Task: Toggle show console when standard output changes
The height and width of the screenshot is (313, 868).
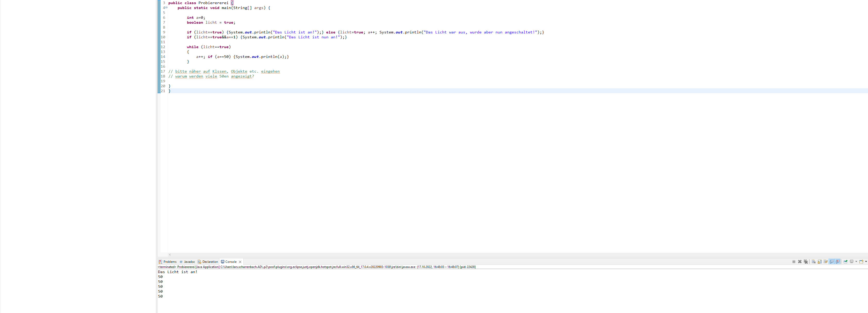Action: tap(832, 262)
